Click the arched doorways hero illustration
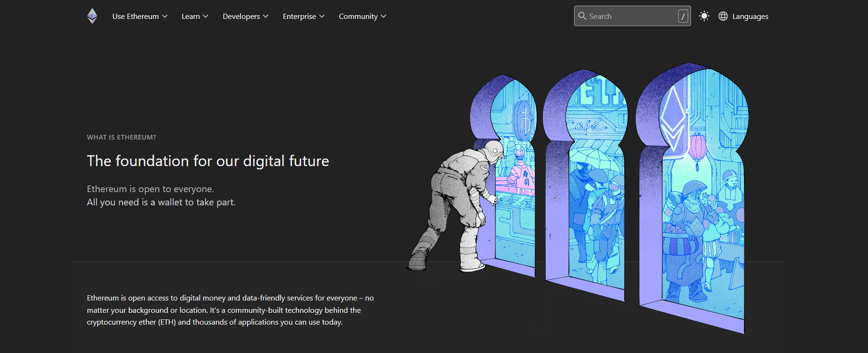 click(x=577, y=198)
